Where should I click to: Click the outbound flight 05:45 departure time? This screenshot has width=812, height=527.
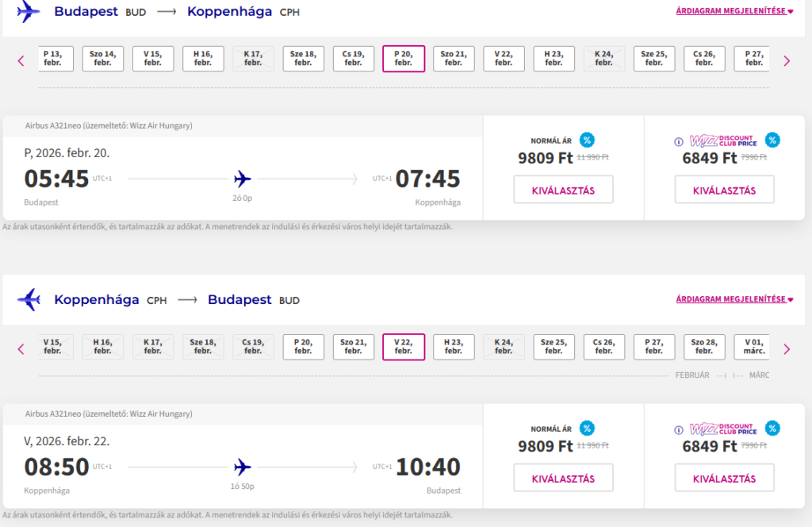pos(56,179)
